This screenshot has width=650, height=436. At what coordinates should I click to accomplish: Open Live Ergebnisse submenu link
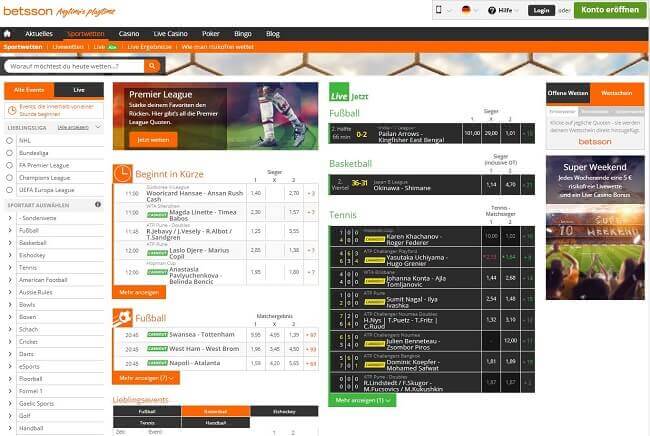pos(149,47)
